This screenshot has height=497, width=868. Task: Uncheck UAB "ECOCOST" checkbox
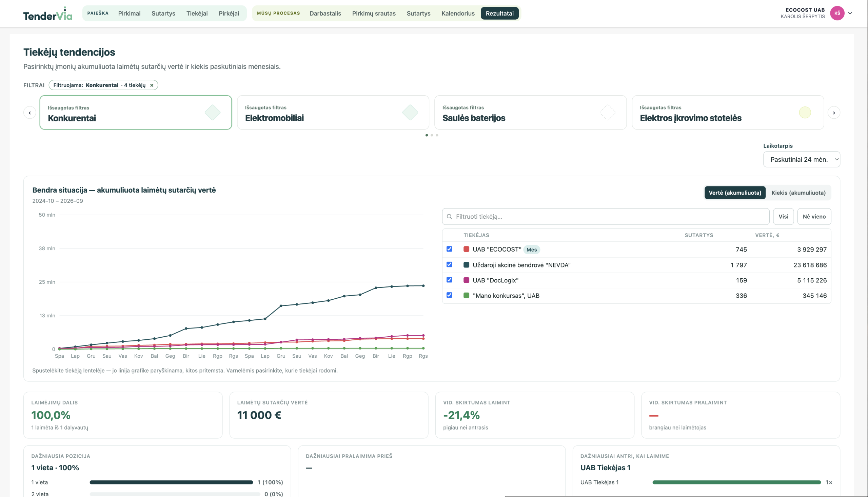(x=449, y=249)
